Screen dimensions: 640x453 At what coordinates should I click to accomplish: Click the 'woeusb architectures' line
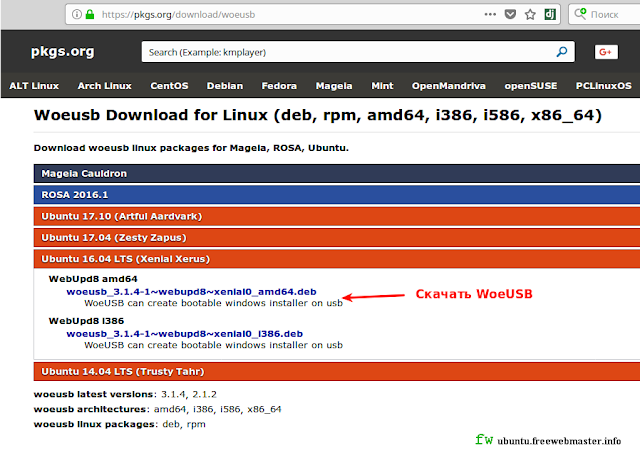click(158, 409)
